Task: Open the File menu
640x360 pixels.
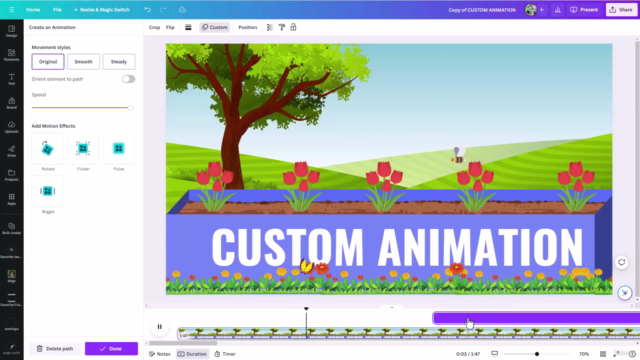Action: [x=57, y=9]
